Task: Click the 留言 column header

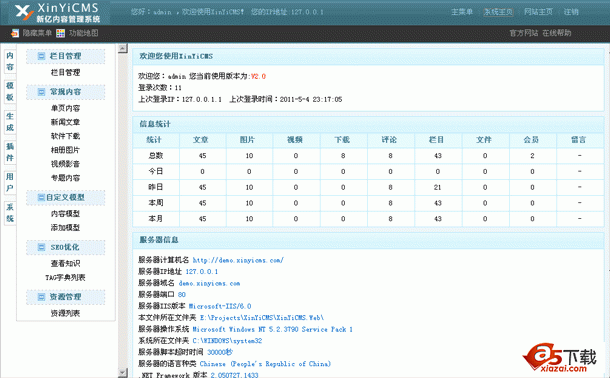Action: (x=579, y=140)
